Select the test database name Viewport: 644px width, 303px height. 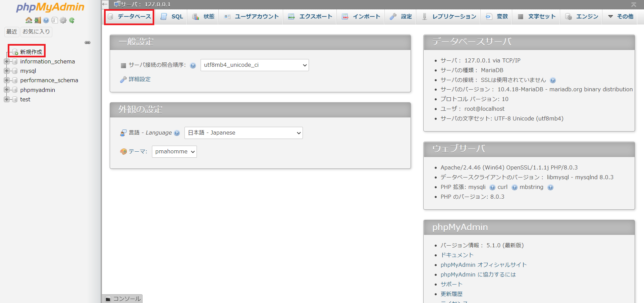[x=25, y=99]
